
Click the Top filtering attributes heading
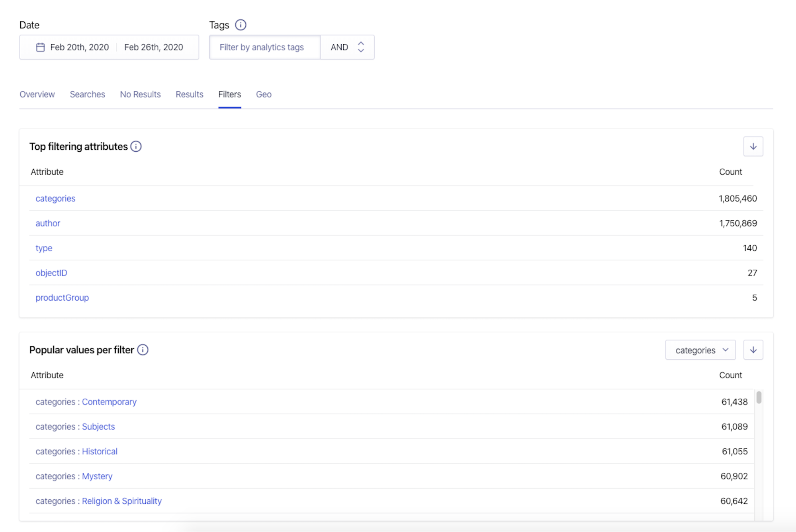pyautogui.click(x=78, y=147)
